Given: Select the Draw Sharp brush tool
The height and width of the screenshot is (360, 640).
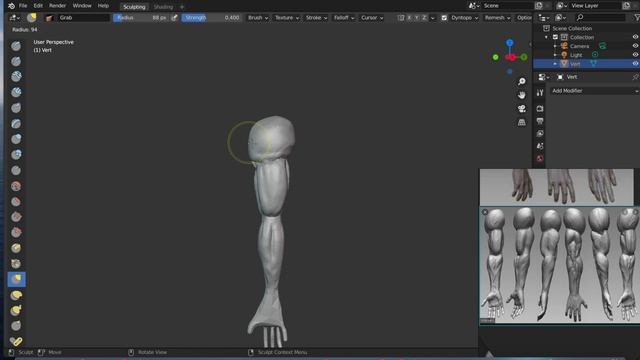Looking at the screenshot, I should (16, 61).
